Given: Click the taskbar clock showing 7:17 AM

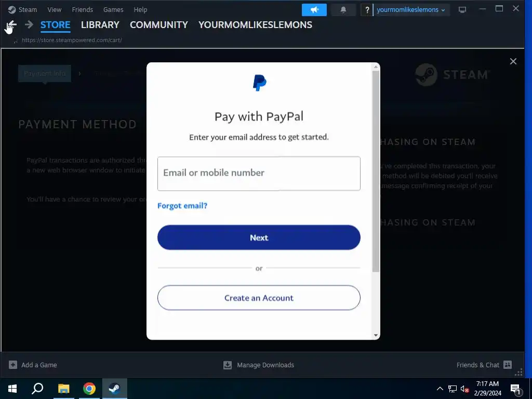Looking at the screenshot, I should 487,389.
